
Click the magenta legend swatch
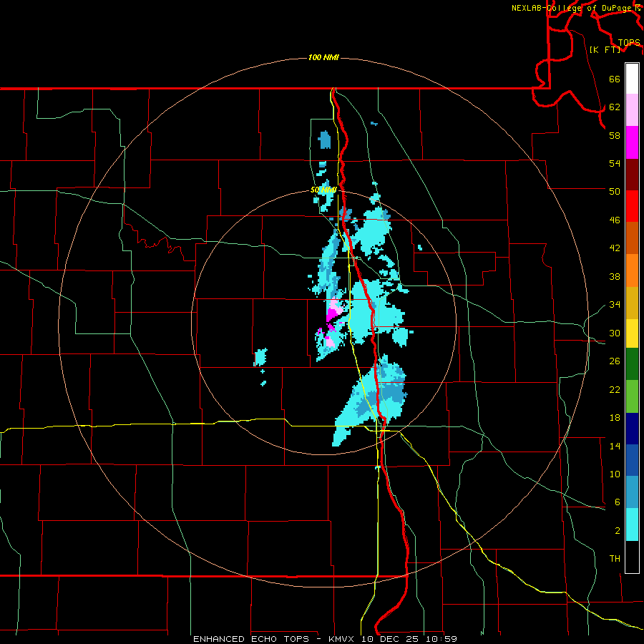point(632,142)
